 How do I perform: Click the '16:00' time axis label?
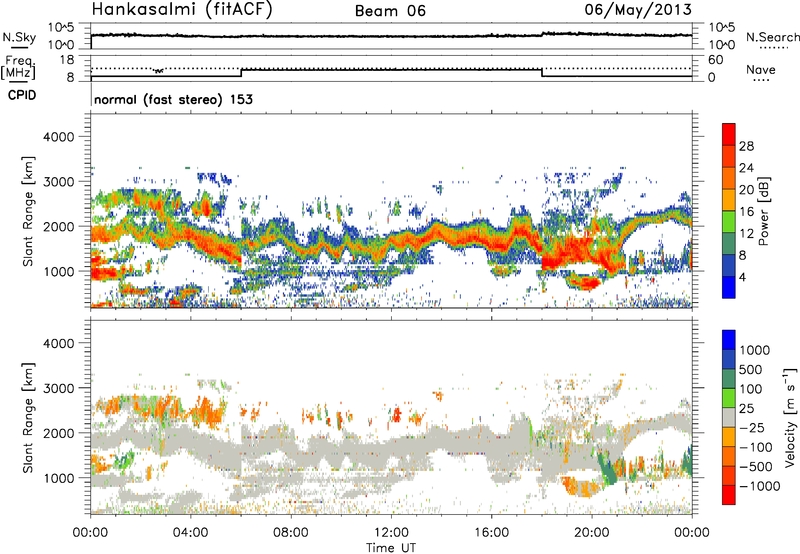coord(491,533)
